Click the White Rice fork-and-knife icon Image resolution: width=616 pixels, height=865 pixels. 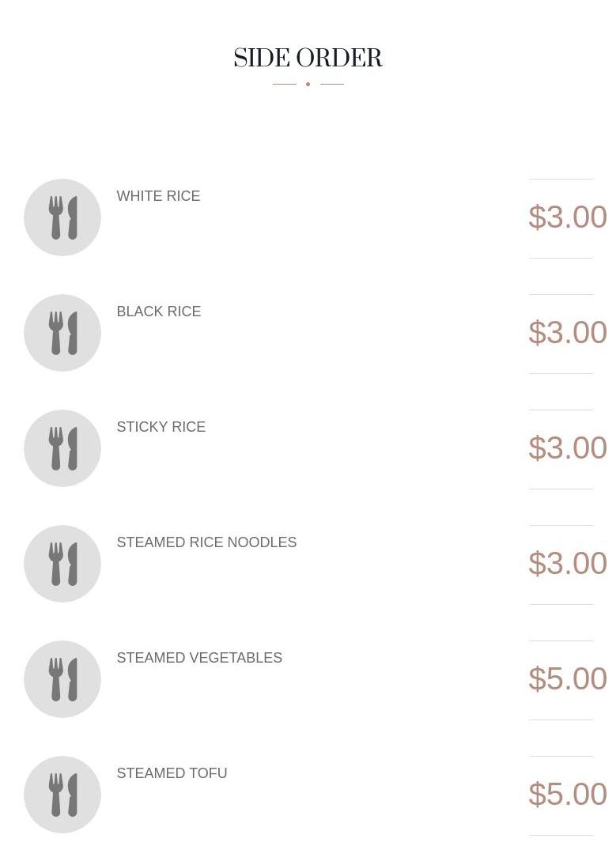click(x=62, y=217)
